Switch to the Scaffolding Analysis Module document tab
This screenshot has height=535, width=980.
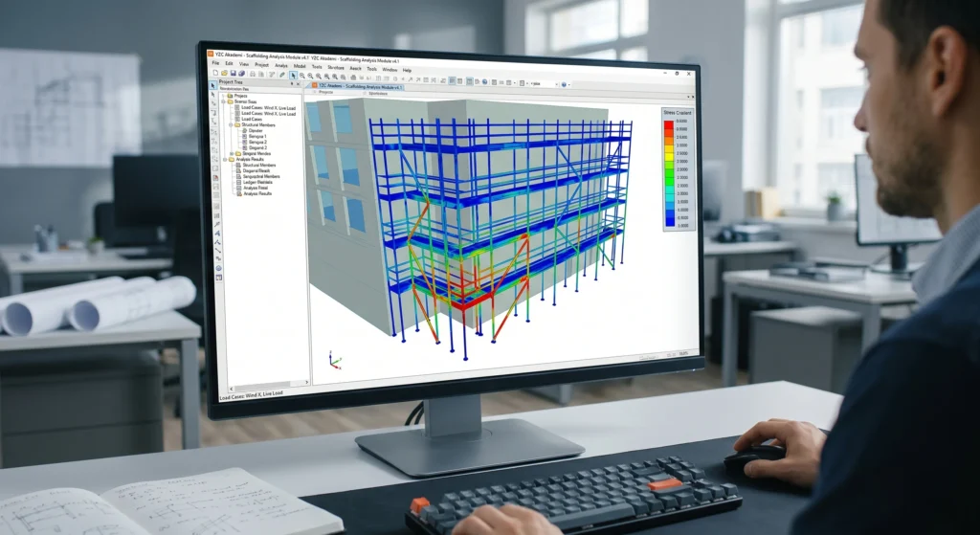click(x=358, y=86)
